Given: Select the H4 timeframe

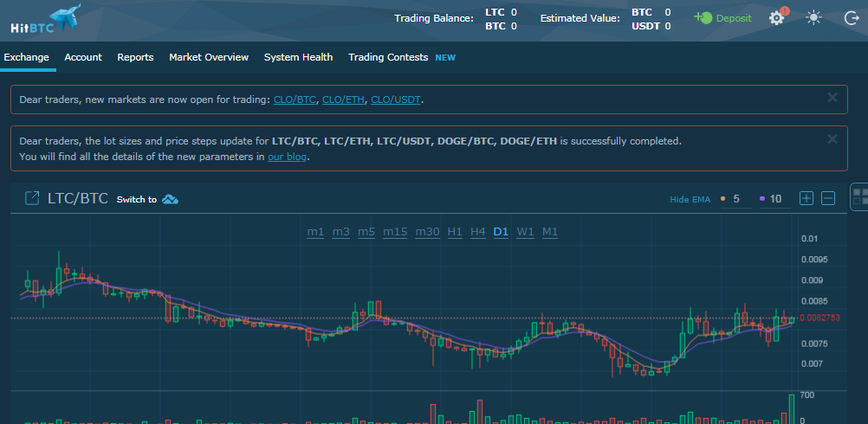Looking at the screenshot, I should [477, 232].
